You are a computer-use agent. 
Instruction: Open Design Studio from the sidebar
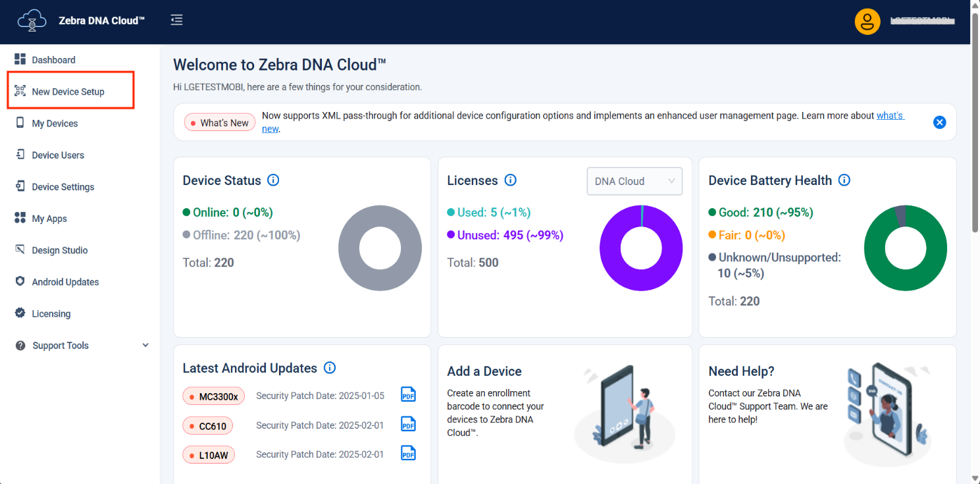pyautogui.click(x=59, y=250)
